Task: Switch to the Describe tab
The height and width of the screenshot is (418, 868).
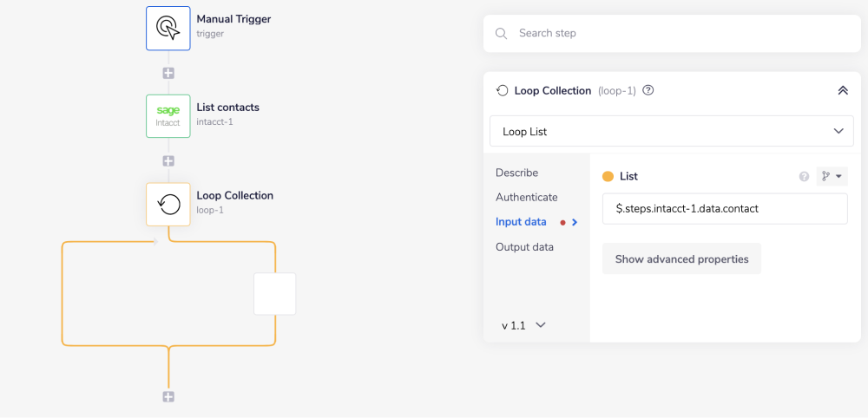Action: (516, 173)
